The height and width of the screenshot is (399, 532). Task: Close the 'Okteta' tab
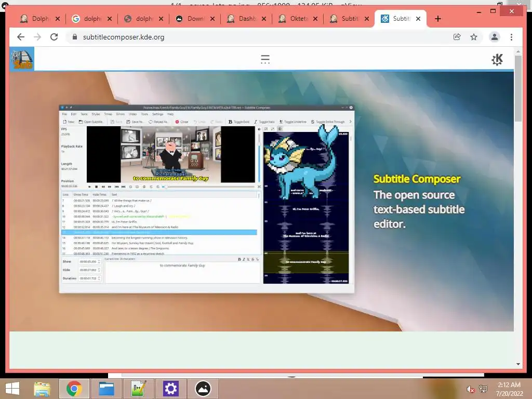click(315, 19)
